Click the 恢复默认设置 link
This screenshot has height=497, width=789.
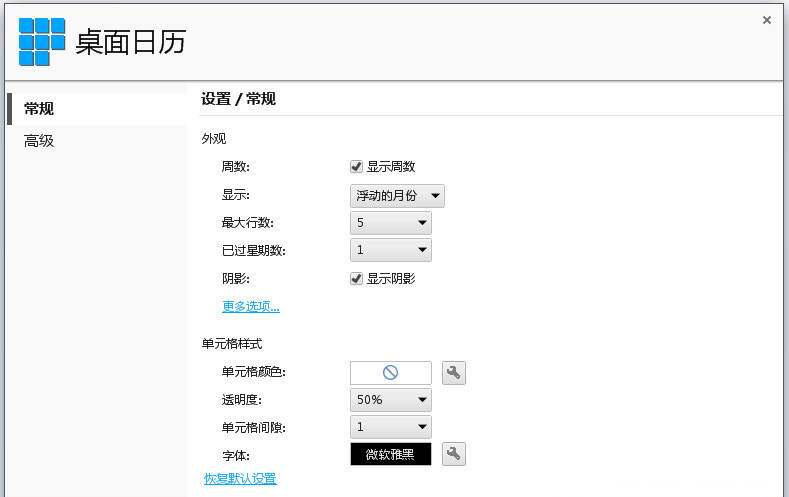pos(240,479)
